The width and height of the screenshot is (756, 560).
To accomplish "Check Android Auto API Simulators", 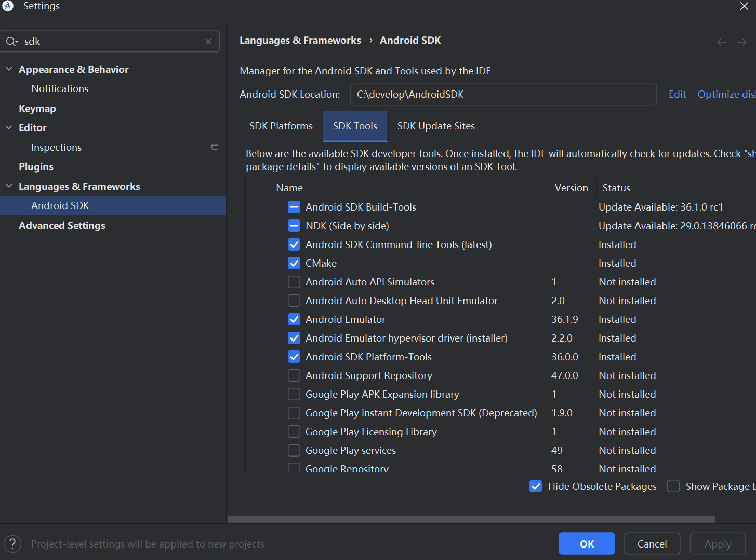I will 294,282.
